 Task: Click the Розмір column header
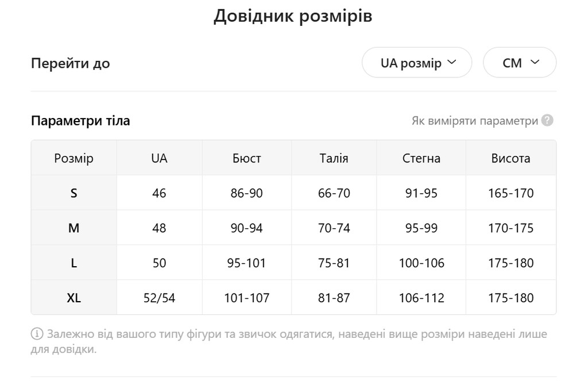point(74,158)
